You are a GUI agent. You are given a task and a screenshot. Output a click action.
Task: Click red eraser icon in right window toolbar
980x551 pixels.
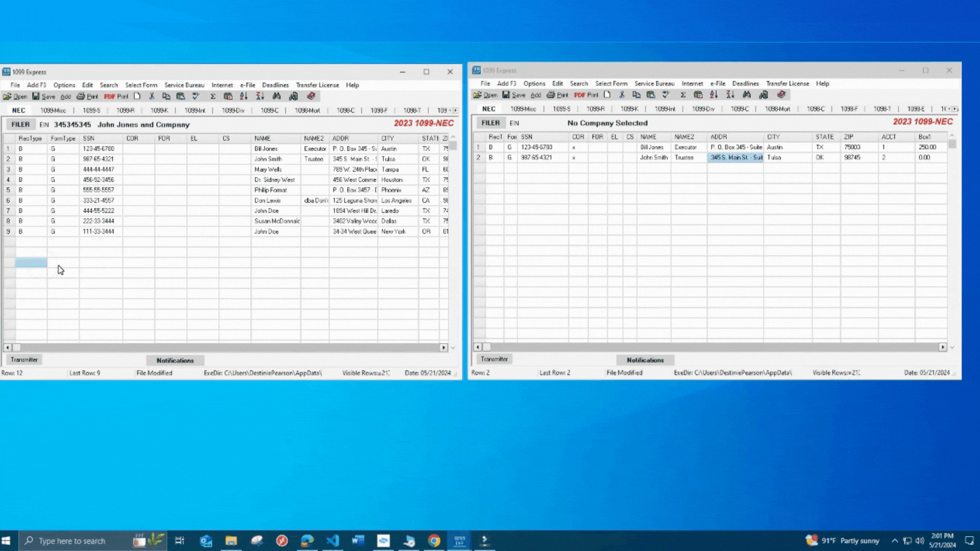pos(781,94)
